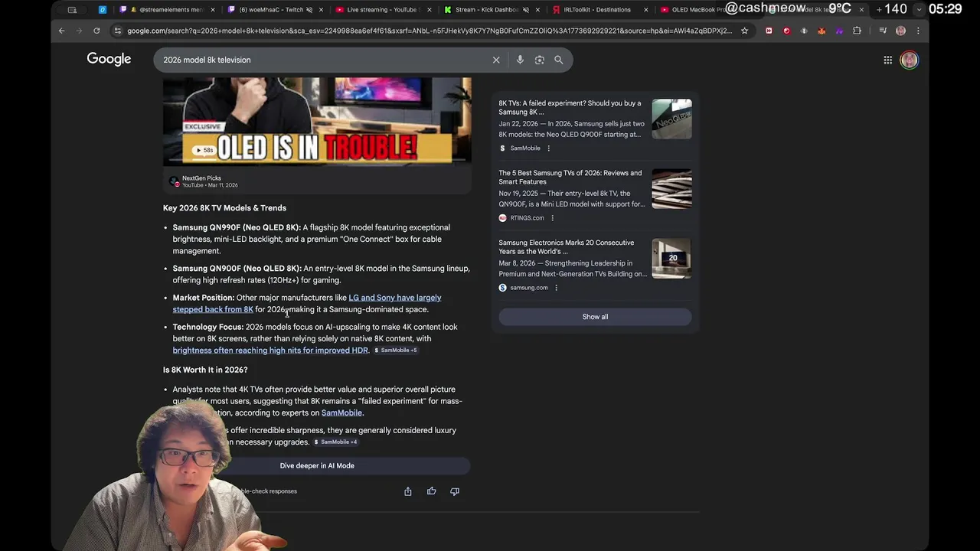Clear the search box with the X icon
The height and width of the screenshot is (551, 980).
pos(496,60)
